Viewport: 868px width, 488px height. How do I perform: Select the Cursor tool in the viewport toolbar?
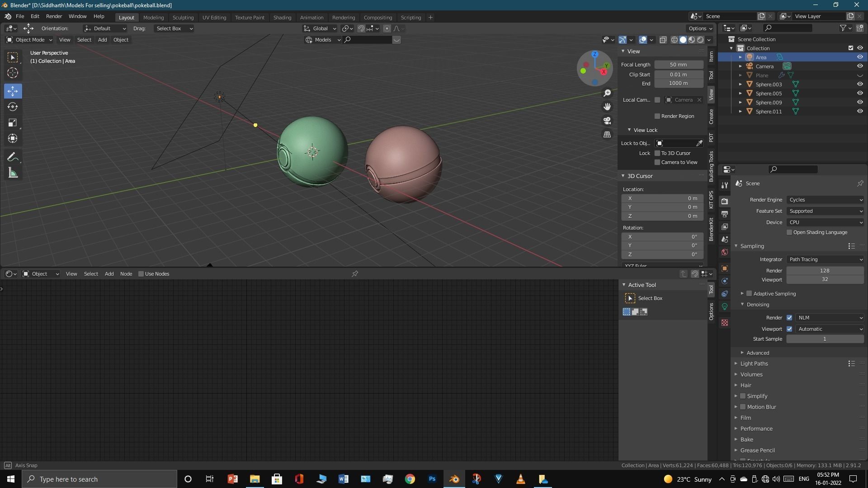pos(13,73)
